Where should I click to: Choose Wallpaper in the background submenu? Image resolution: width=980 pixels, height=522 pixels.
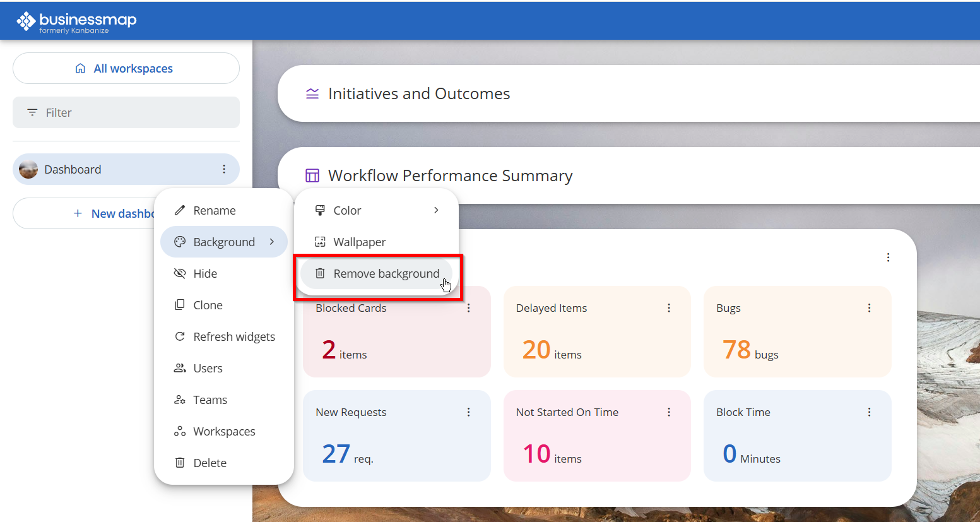click(x=359, y=242)
